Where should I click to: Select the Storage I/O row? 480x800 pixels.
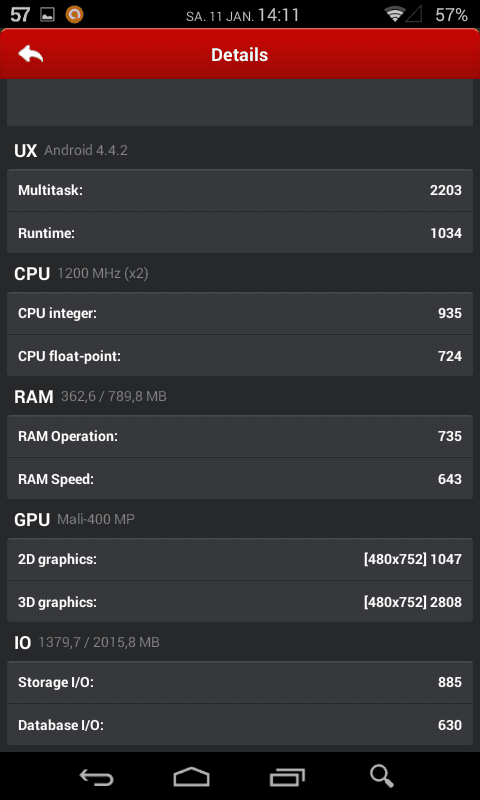point(240,682)
